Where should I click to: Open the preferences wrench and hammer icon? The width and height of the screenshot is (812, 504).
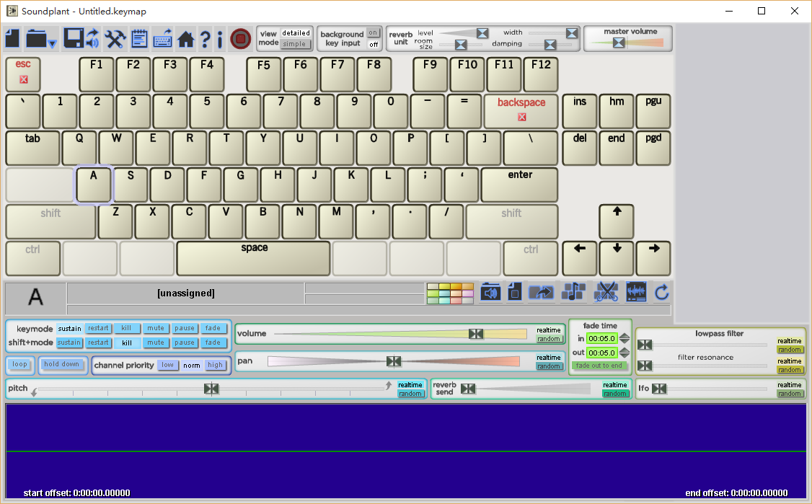tap(115, 38)
